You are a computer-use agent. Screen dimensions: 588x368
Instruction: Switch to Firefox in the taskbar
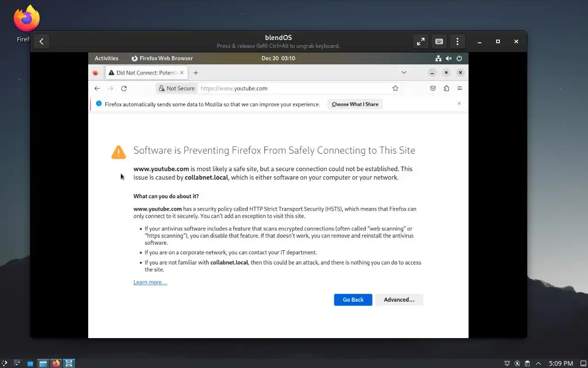tap(56, 363)
